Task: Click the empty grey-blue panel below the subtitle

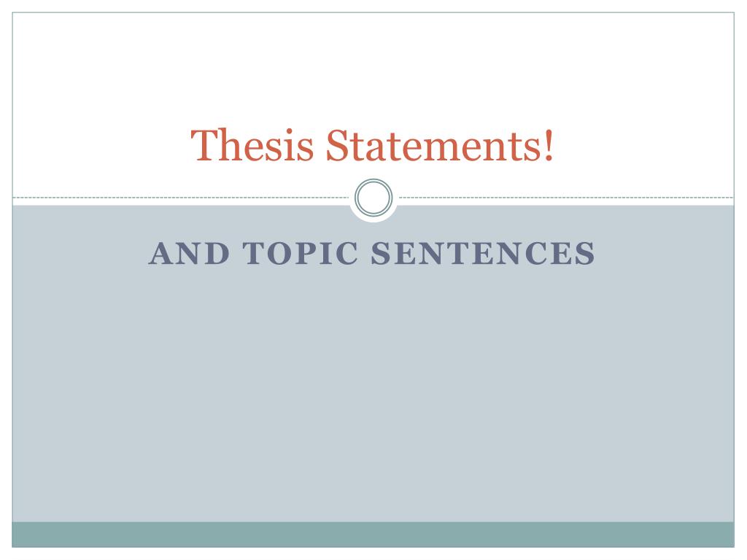Action: pyautogui.click(x=373, y=395)
